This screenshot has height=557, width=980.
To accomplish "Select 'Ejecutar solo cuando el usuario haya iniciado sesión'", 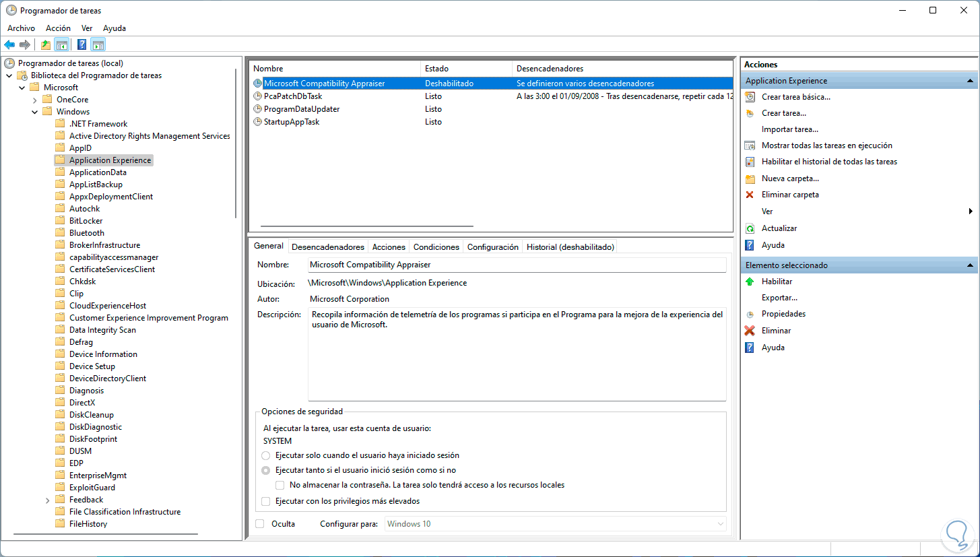I will (x=266, y=455).
